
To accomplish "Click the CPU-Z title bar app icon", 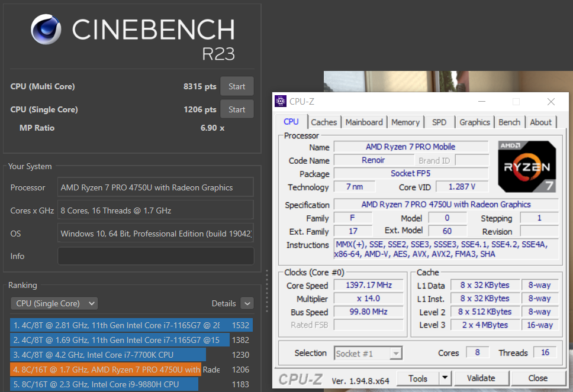I will click(x=281, y=102).
